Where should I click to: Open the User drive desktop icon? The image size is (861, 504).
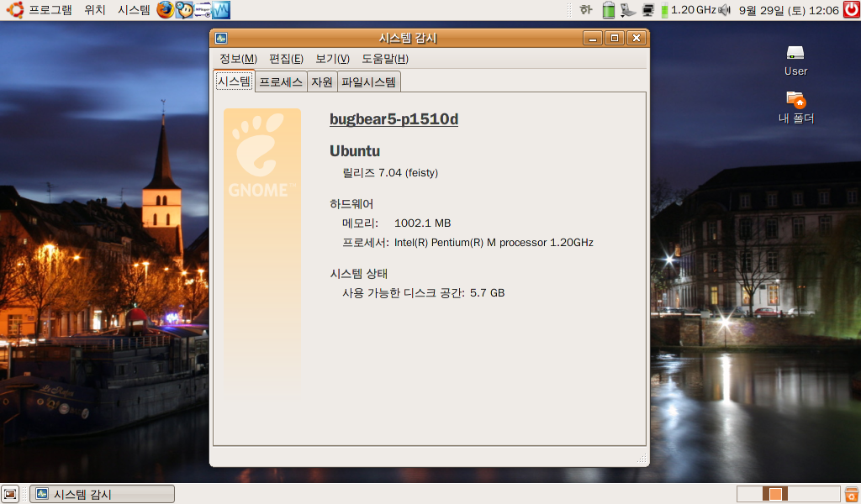click(795, 60)
